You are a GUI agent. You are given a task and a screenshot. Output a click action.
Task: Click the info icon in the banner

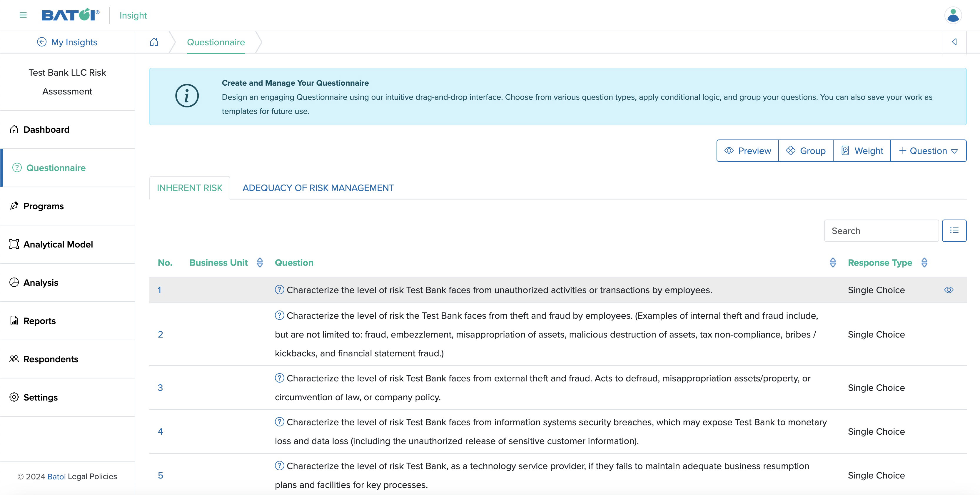point(186,96)
